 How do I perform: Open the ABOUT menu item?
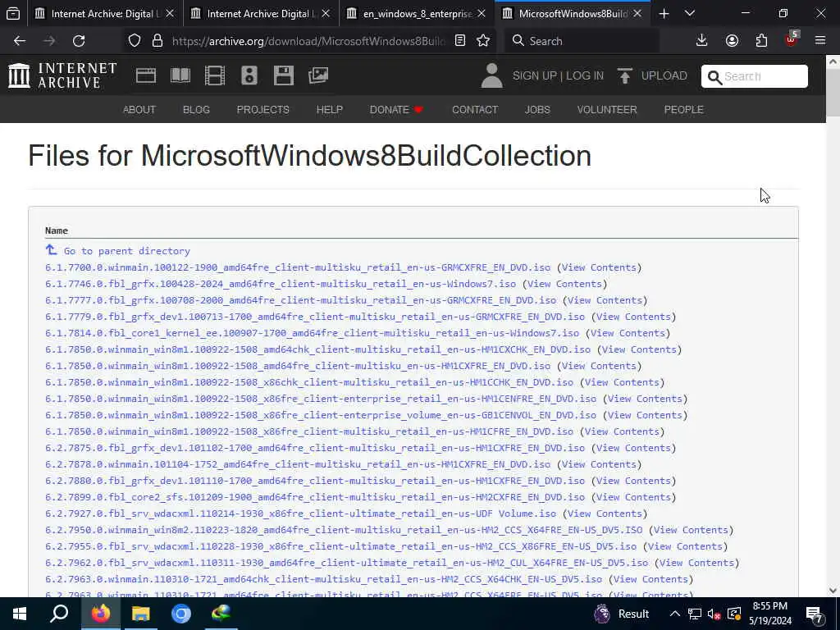point(139,109)
